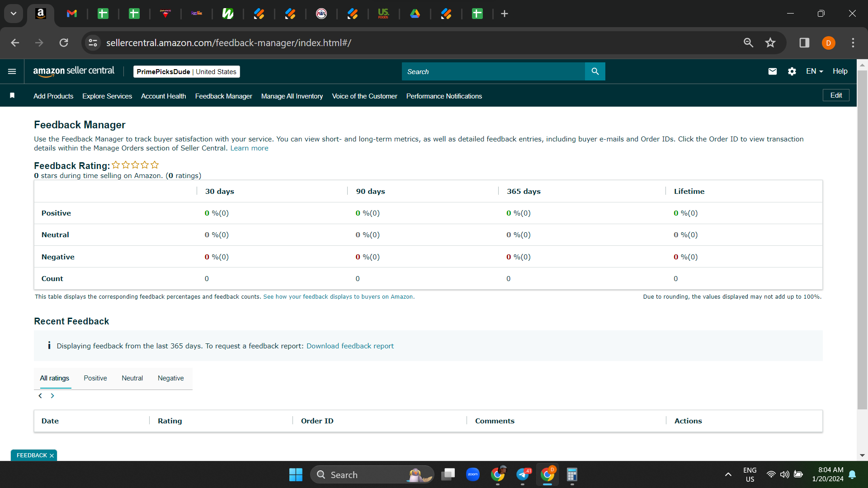Viewport: 868px width, 488px height.
Task: Show hidden system tray icons
Action: coord(728,474)
